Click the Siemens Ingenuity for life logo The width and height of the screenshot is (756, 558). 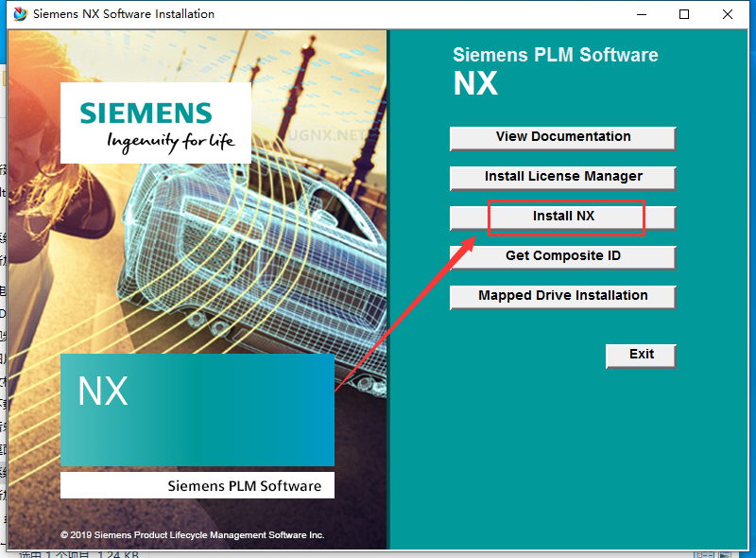pyautogui.click(x=156, y=123)
